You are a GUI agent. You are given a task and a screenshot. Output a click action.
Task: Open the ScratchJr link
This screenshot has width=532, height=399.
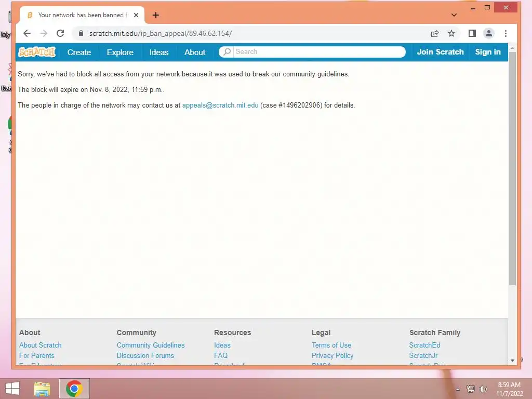coord(423,355)
